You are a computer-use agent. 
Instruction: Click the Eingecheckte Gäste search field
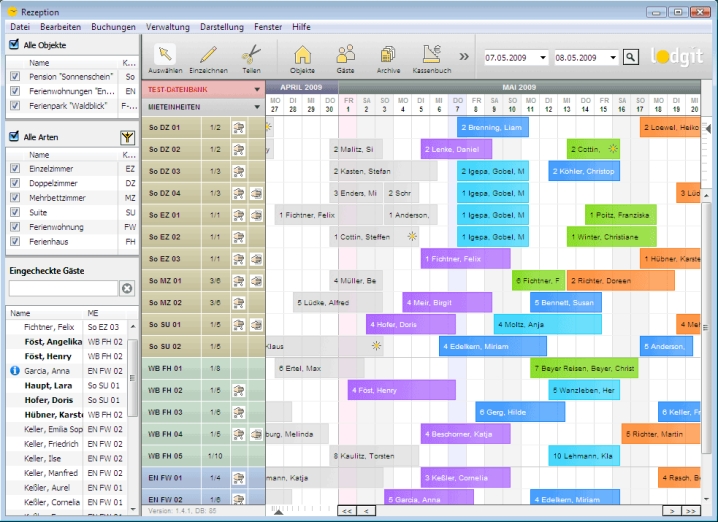tap(63, 288)
